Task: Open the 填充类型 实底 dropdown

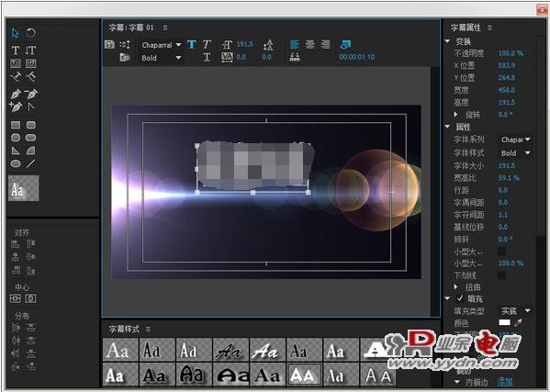Action: [516, 310]
